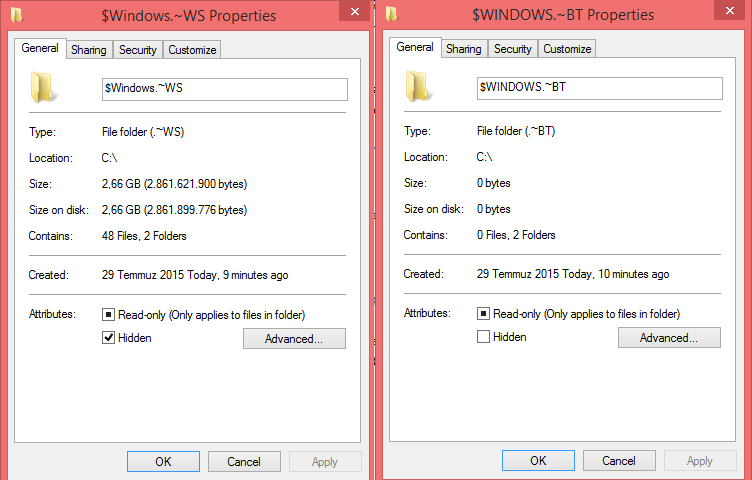Image resolution: width=752 pixels, height=480 pixels.
Task: Toggle Read-only checkbox in $Windows.~WS Properties
Action: click(x=109, y=315)
